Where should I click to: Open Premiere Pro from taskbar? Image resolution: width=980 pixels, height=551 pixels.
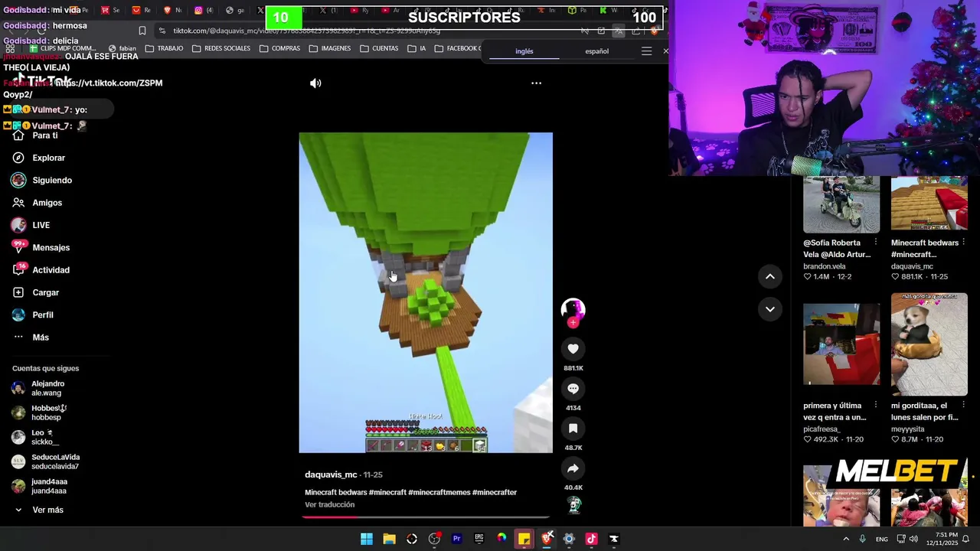456,539
